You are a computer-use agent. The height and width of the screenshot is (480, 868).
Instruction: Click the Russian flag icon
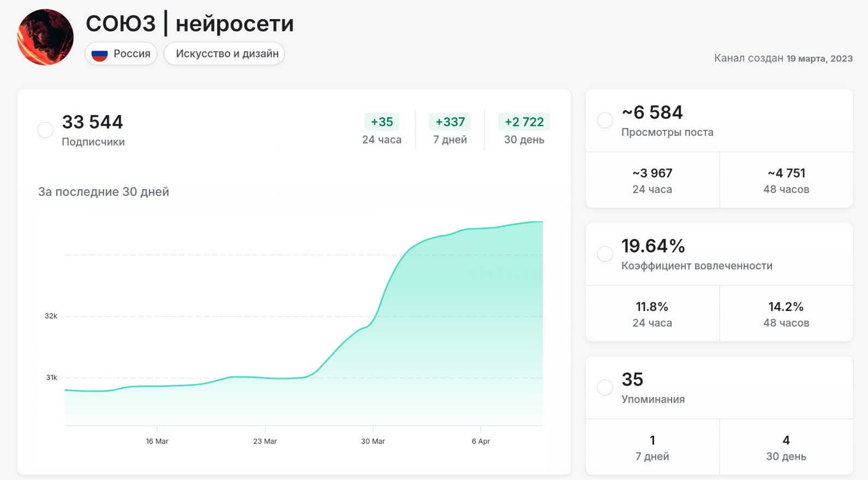click(99, 54)
